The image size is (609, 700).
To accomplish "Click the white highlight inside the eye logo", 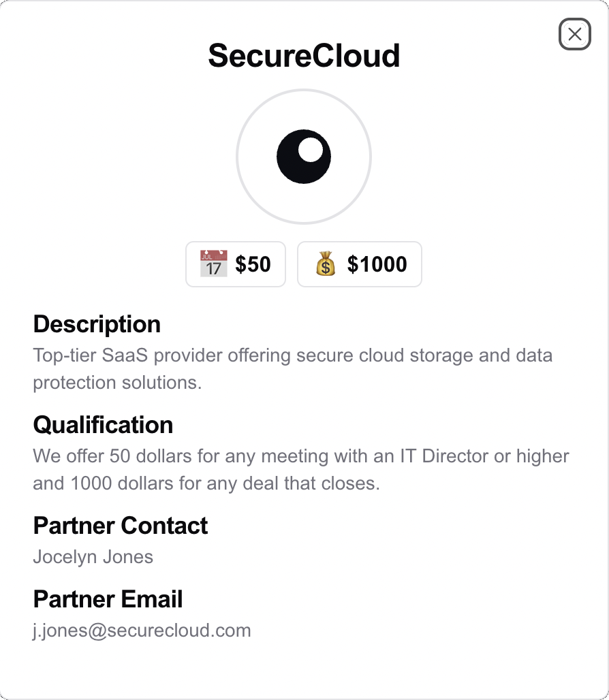I will [311, 150].
